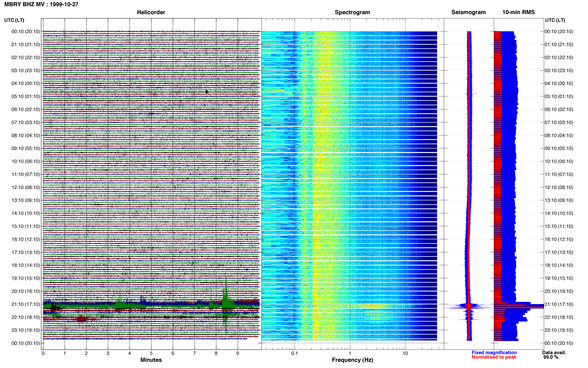Click the 'Seismogram' panel heading

click(x=468, y=12)
